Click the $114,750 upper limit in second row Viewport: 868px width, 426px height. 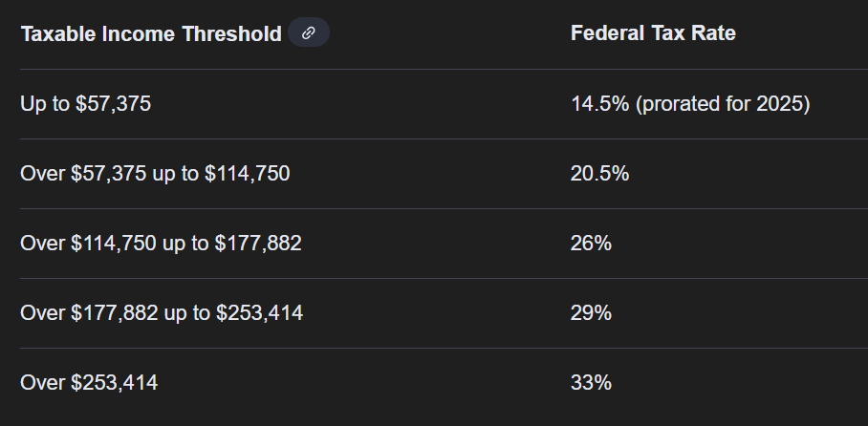click(x=247, y=173)
